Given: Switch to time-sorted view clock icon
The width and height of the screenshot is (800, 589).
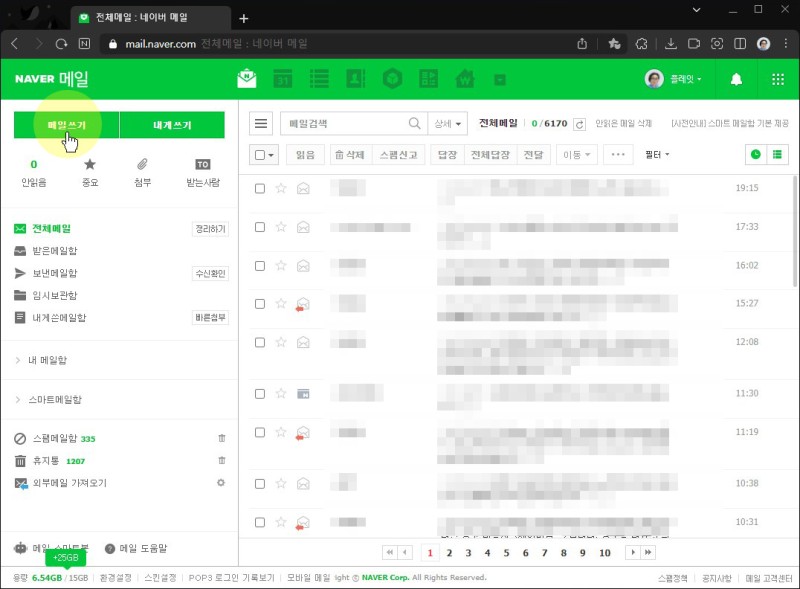Looking at the screenshot, I should [x=756, y=155].
